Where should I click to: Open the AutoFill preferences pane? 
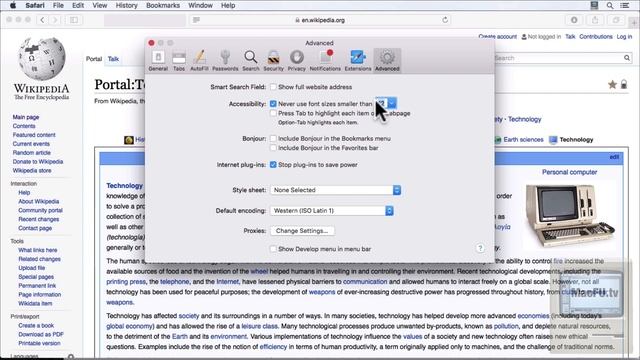pyautogui.click(x=199, y=60)
